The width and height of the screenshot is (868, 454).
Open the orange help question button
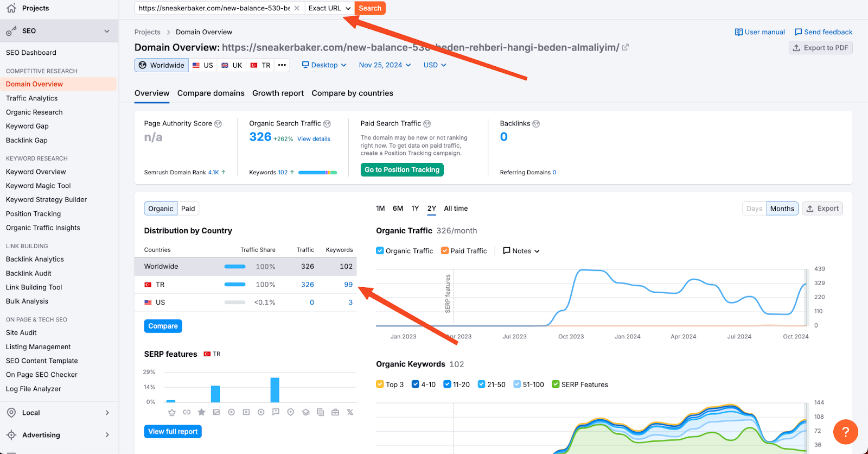[x=845, y=432]
